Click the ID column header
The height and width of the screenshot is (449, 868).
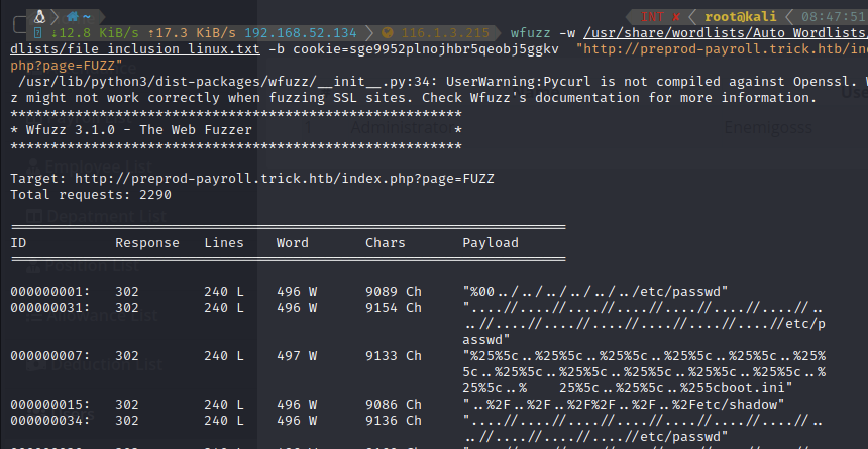[x=18, y=243]
